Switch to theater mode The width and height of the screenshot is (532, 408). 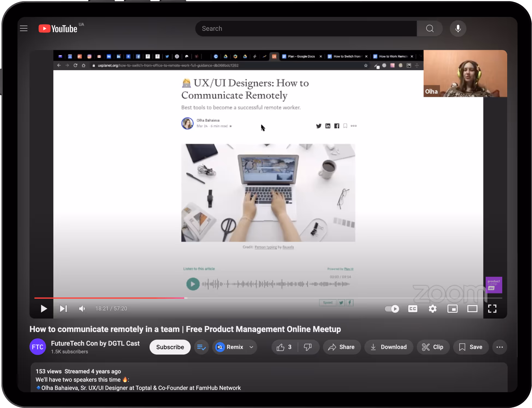point(472,308)
